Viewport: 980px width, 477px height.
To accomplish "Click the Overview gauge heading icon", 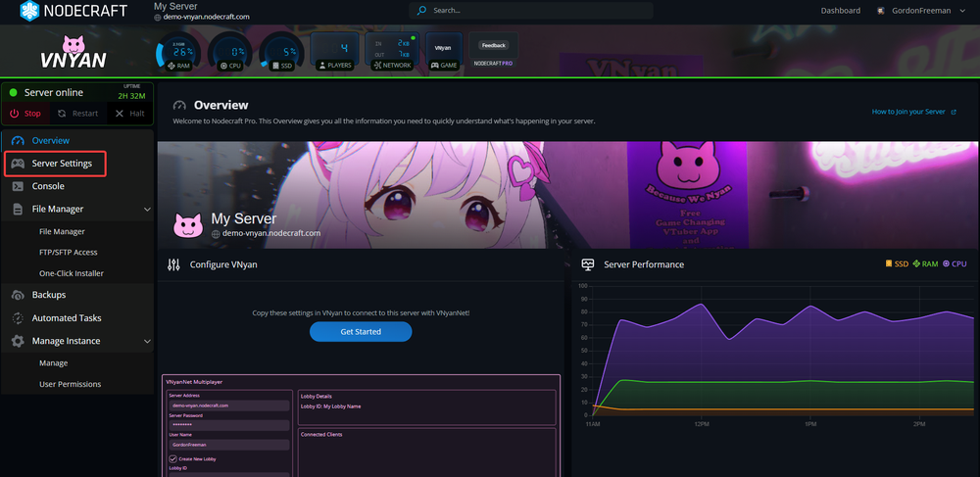I will tap(180, 105).
